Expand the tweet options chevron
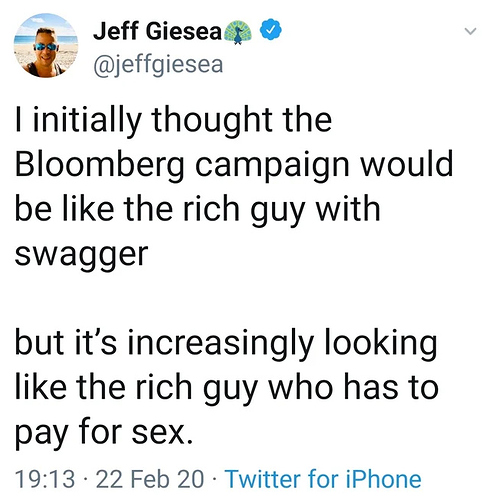 (470, 31)
